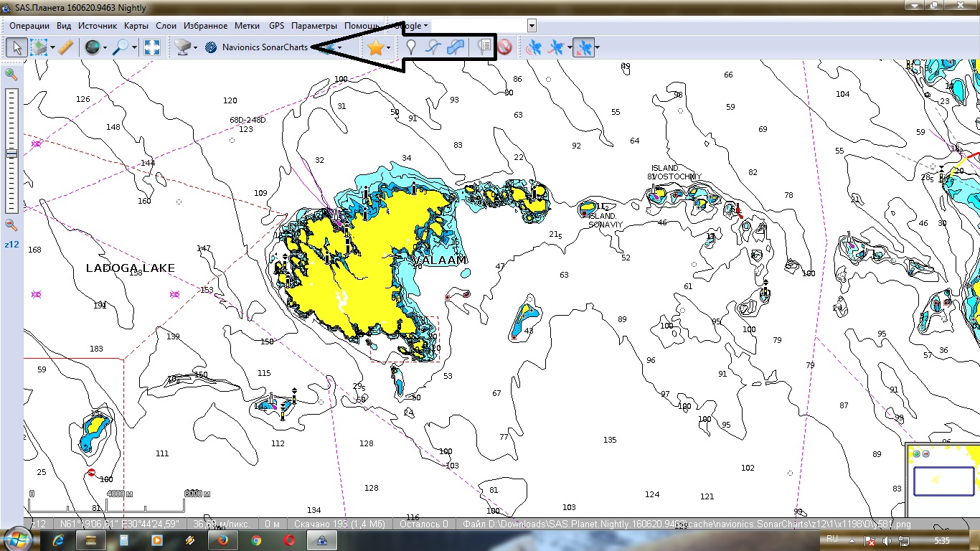The image size is (980, 551).
Task: Click the zoom out magnifier on sidebar
Action: (11, 225)
